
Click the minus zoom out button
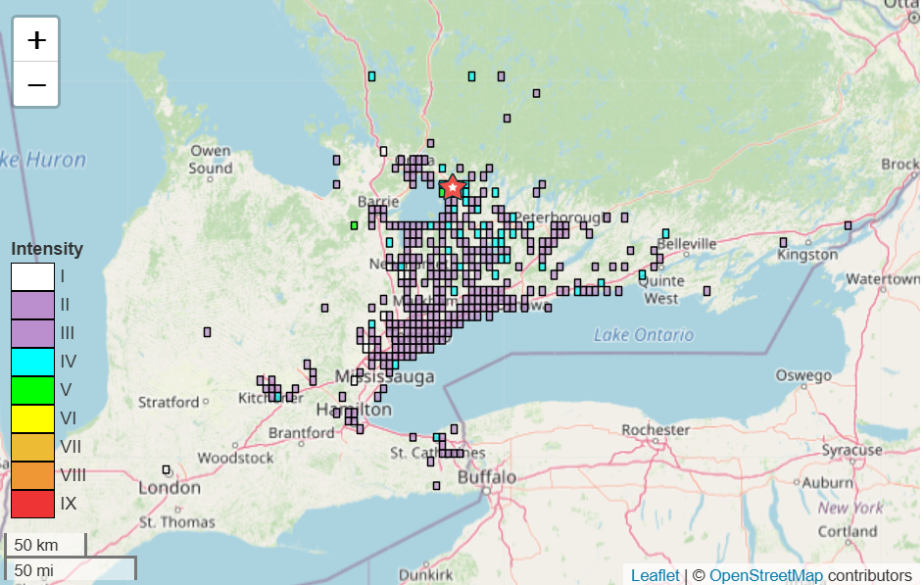36,85
